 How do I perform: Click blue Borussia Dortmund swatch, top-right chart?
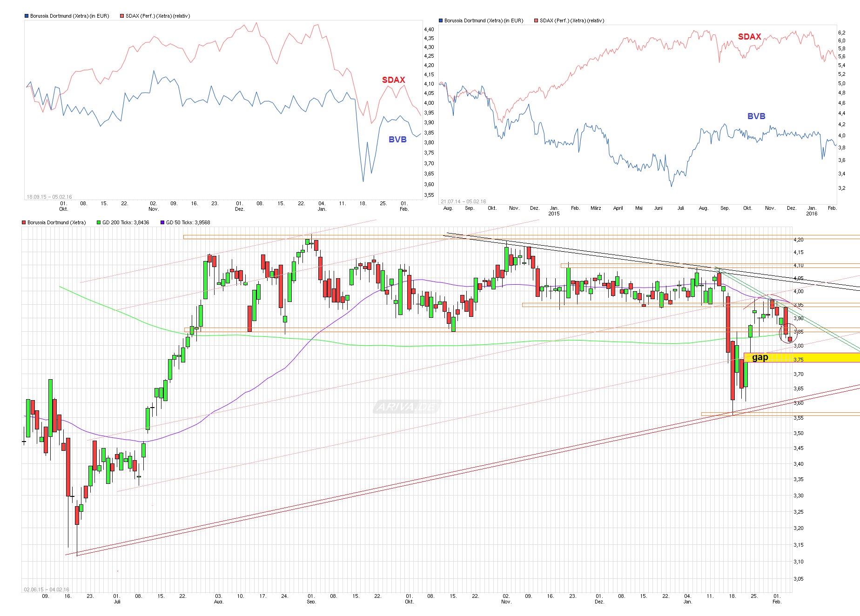coord(441,20)
